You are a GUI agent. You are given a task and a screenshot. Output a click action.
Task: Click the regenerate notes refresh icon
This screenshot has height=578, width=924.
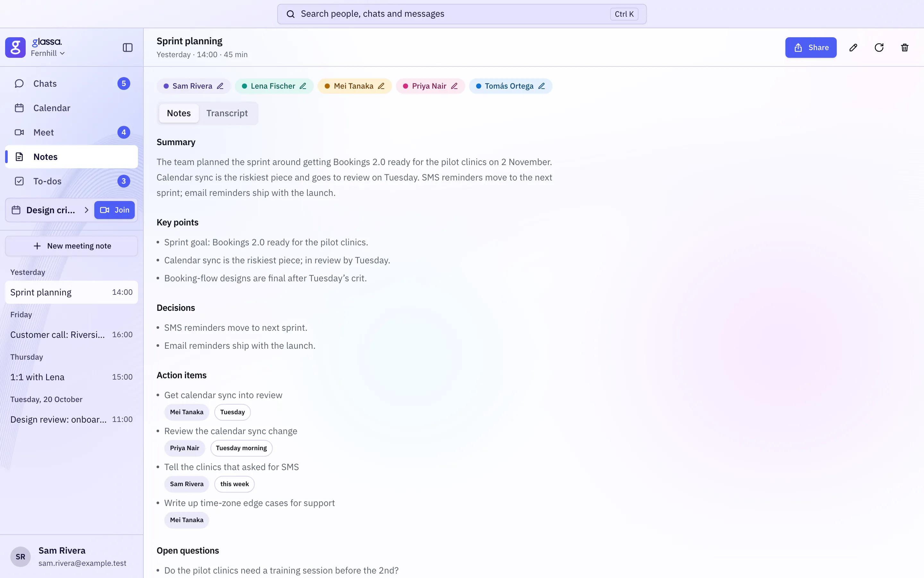[x=879, y=48]
